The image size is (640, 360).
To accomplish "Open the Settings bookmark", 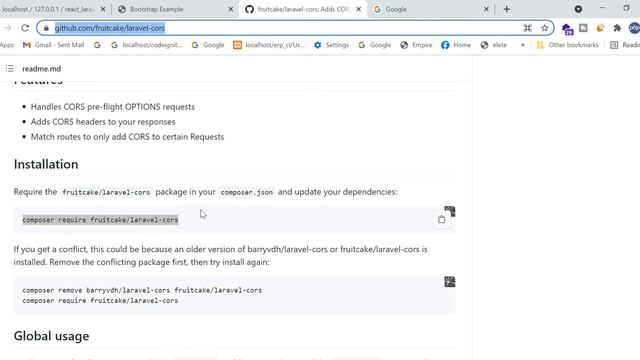I will tap(331, 45).
